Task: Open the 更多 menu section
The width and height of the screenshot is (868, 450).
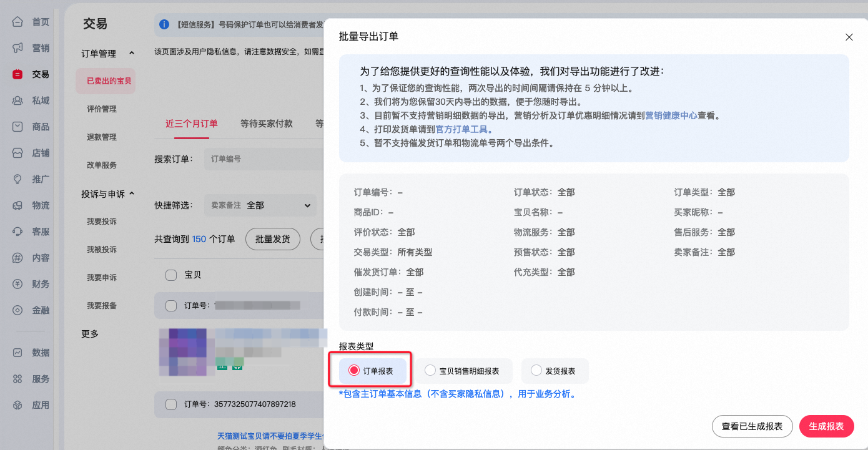Action: coord(90,334)
